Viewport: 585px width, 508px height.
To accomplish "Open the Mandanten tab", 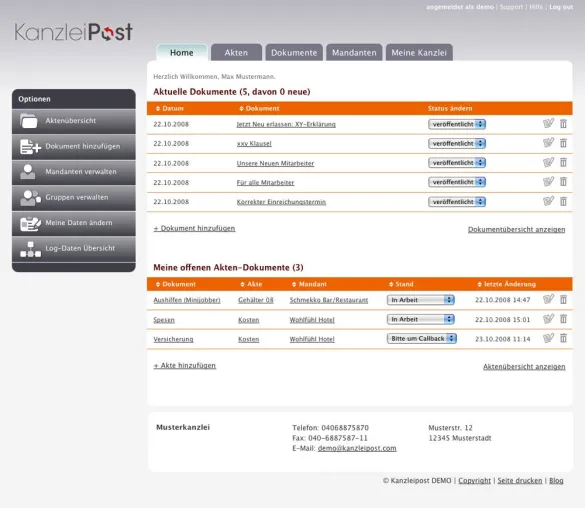I will (x=354, y=53).
